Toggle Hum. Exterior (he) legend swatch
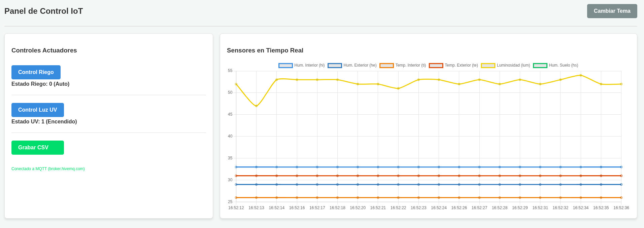This screenshot has height=228, width=644. click(335, 66)
